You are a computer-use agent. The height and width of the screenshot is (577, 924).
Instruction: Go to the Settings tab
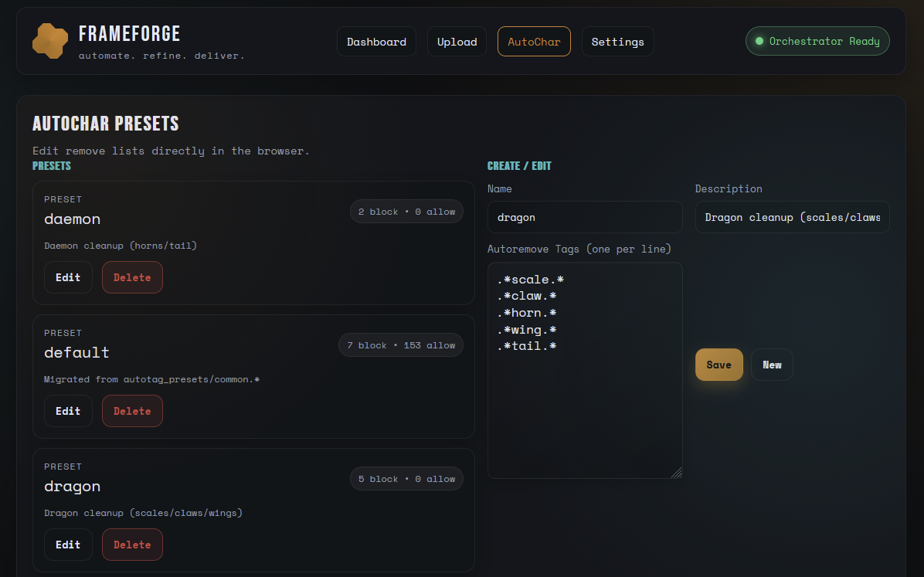point(617,42)
